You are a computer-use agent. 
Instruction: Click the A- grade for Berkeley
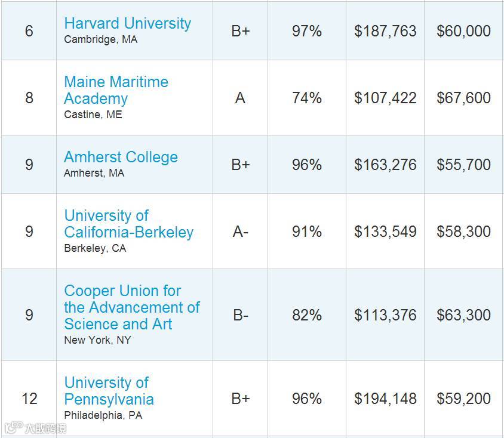click(x=240, y=232)
